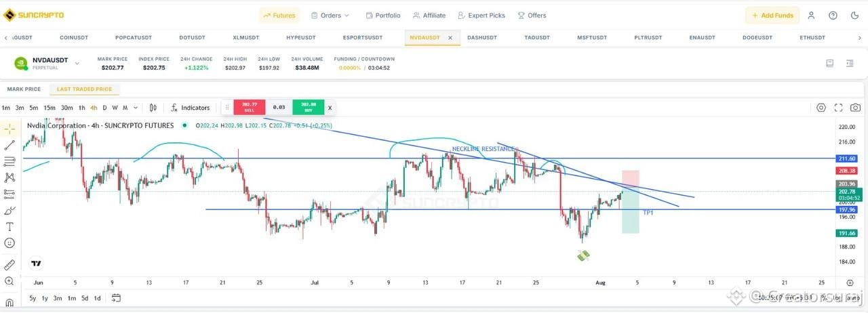
Task: Open the candlestick chart type selector
Action: (x=153, y=108)
